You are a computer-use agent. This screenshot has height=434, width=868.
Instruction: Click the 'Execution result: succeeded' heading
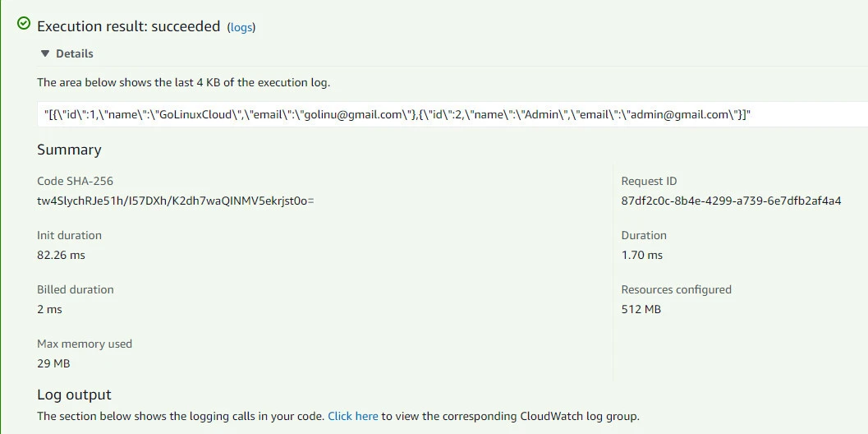129,26
